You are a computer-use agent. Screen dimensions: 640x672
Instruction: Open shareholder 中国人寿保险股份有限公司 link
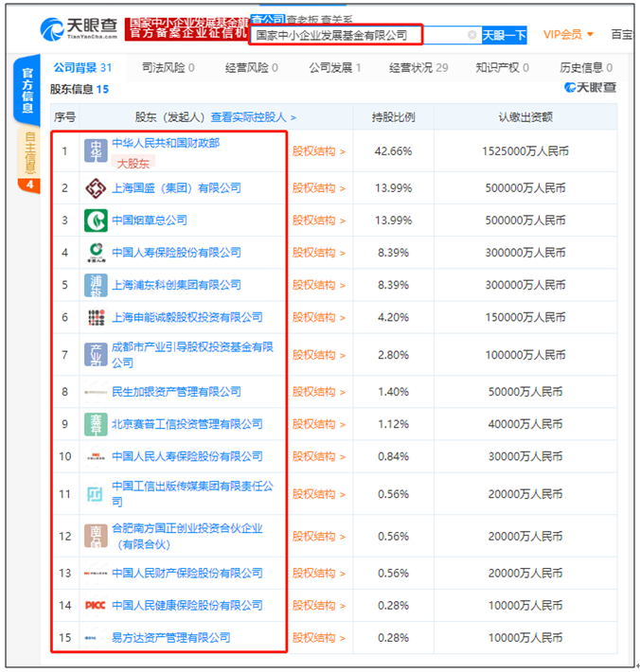point(176,253)
